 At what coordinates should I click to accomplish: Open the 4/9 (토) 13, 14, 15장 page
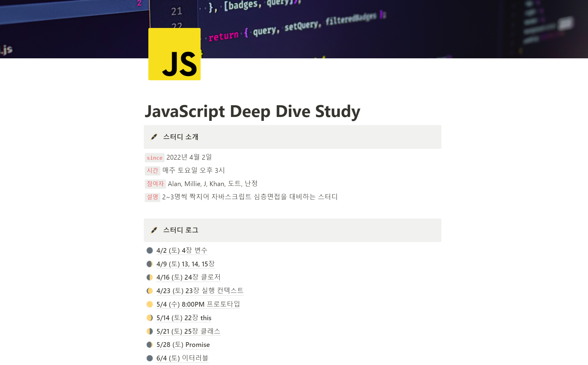185,264
